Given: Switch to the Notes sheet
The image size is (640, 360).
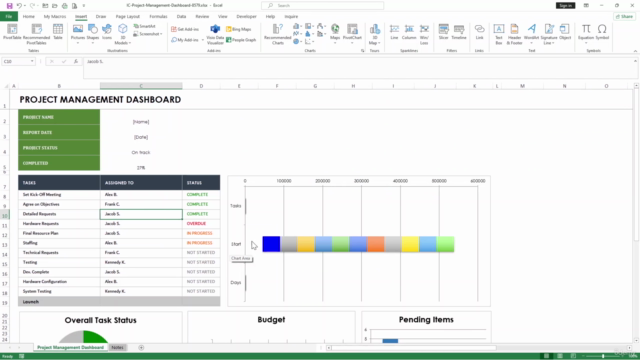Looking at the screenshot, I should pyautogui.click(x=118, y=347).
